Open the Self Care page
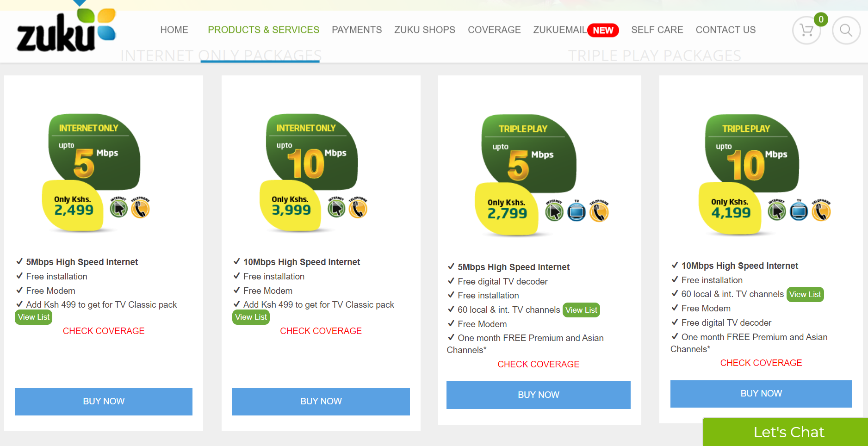This screenshot has width=868, height=446. [657, 30]
